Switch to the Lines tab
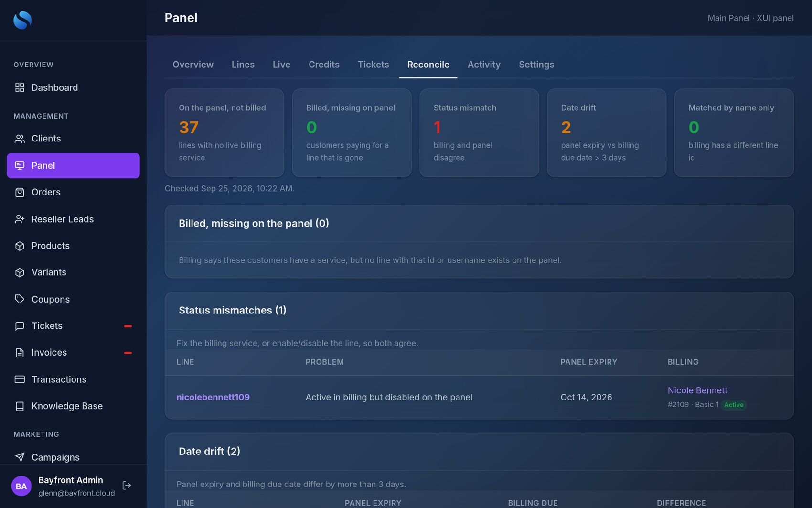The width and height of the screenshot is (812, 508). tap(243, 65)
